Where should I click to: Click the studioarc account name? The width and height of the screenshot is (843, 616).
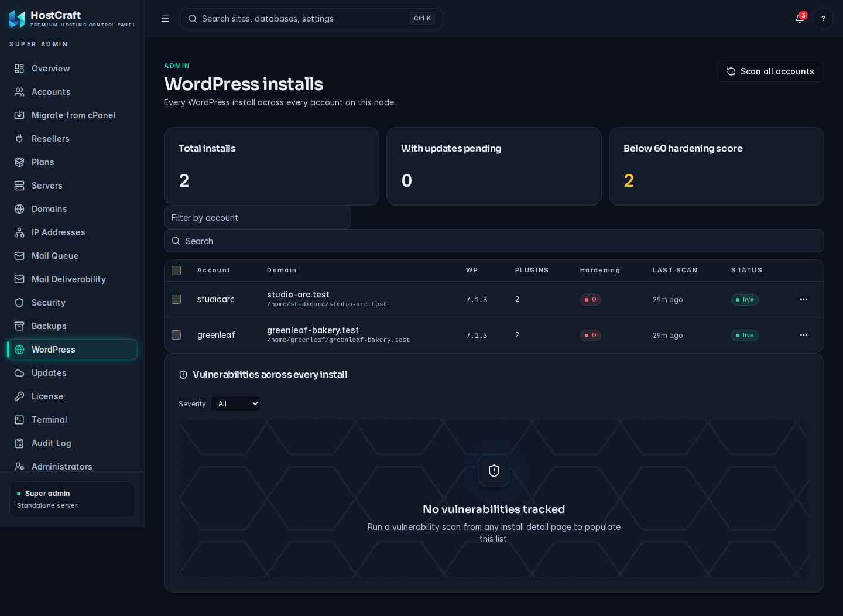pyautogui.click(x=216, y=299)
